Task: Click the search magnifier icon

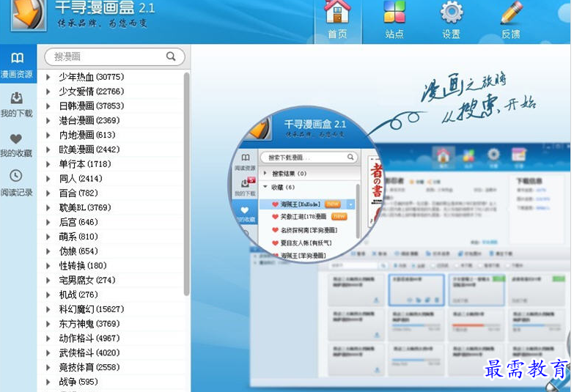Action: 171,56
